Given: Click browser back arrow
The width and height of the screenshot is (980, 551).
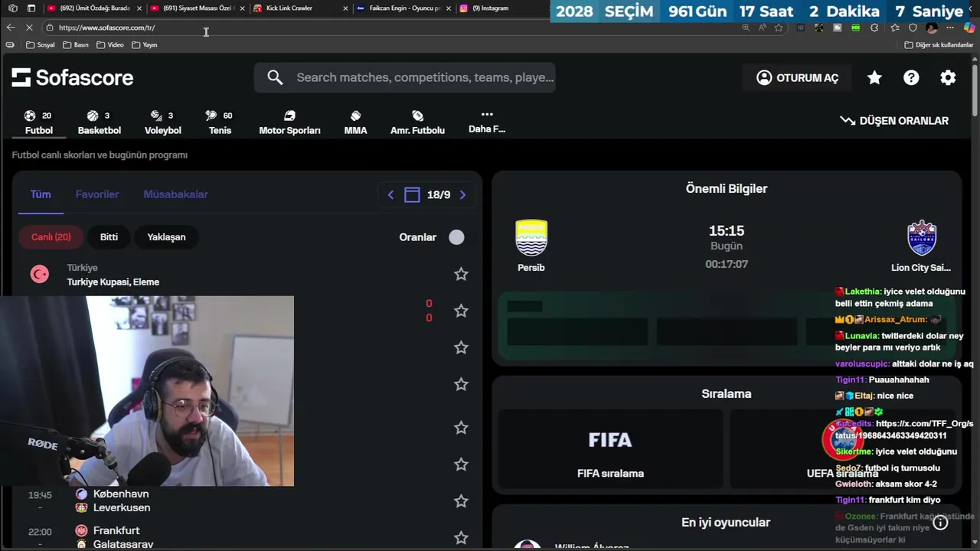Looking at the screenshot, I should tap(11, 28).
